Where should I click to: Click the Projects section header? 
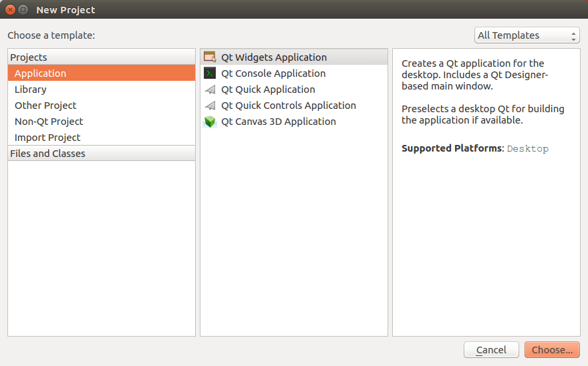(x=102, y=57)
